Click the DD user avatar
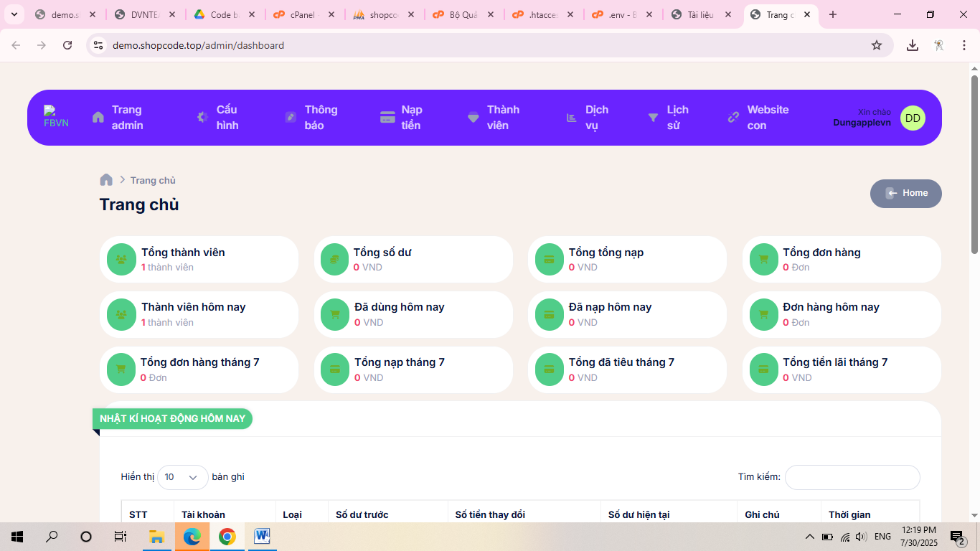 click(x=913, y=118)
